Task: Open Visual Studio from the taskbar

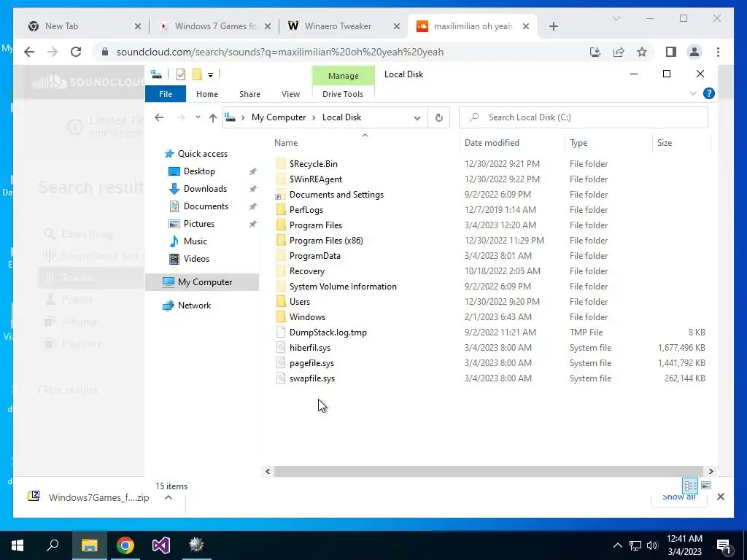Action: [x=161, y=545]
